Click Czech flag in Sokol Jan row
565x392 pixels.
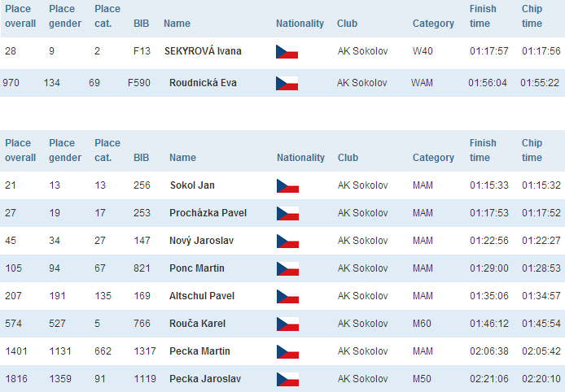tap(287, 185)
